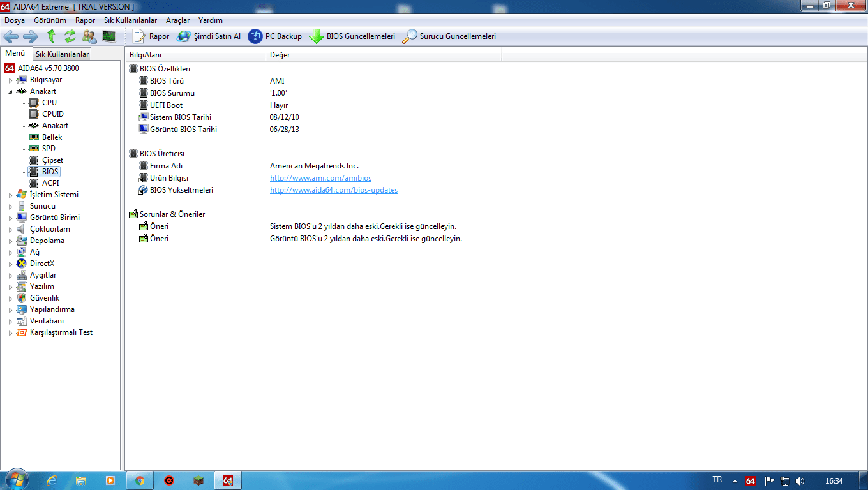Launch Internet Explorer from the taskbar

pos(52,480)
